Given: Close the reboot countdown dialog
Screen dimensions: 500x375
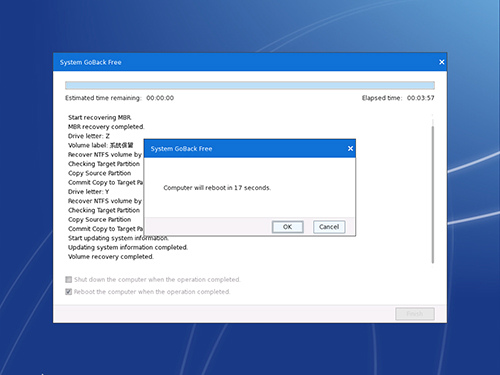Looking at the screenshot, I should pos(350,149).
